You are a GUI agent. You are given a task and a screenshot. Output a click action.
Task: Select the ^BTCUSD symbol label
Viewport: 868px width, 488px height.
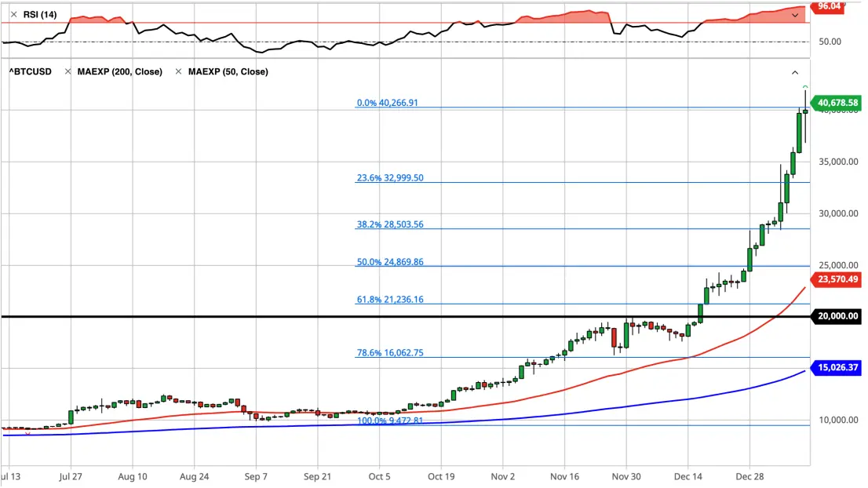(x=31, y=71)
